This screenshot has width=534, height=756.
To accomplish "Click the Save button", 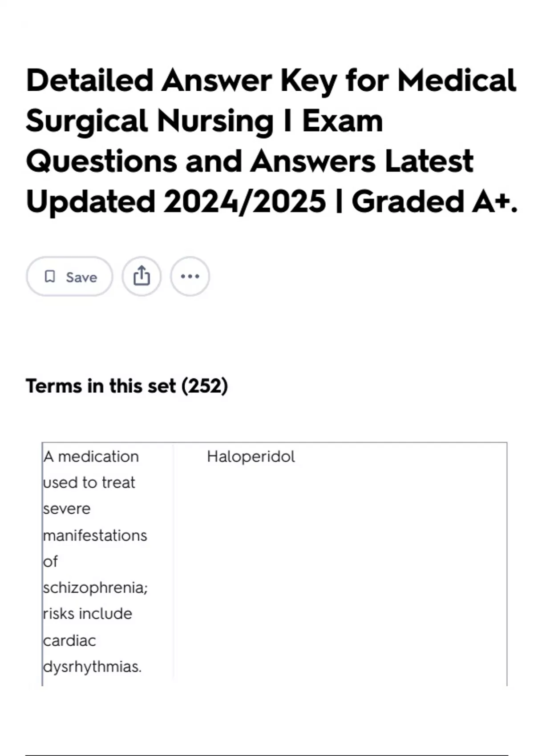I will click(69, 277).
